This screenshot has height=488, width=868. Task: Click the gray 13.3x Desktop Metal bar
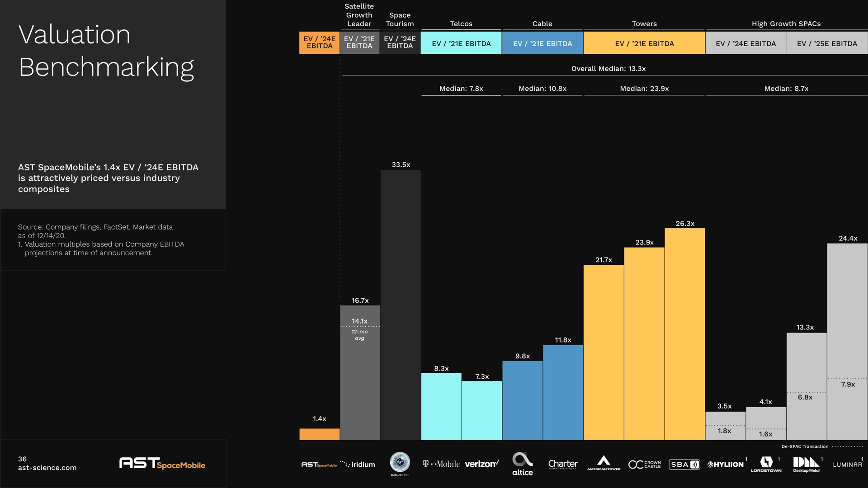point(807,386)
